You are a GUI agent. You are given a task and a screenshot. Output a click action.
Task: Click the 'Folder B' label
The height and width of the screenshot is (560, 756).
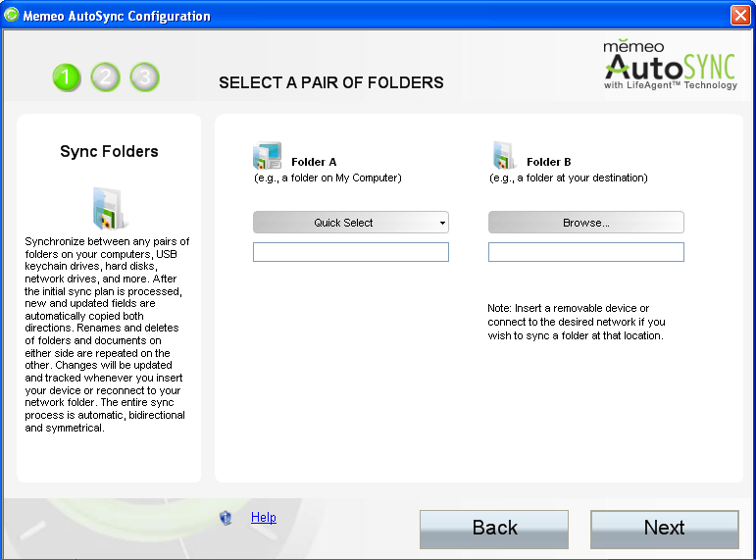549,162
